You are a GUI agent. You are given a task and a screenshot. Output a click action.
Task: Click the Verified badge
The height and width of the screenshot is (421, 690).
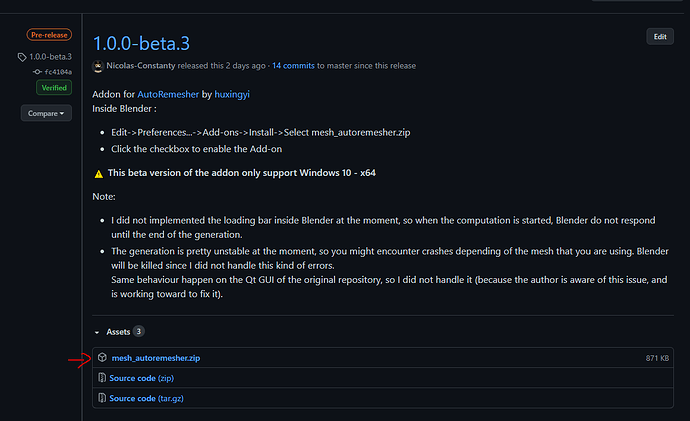coord(54,88)
